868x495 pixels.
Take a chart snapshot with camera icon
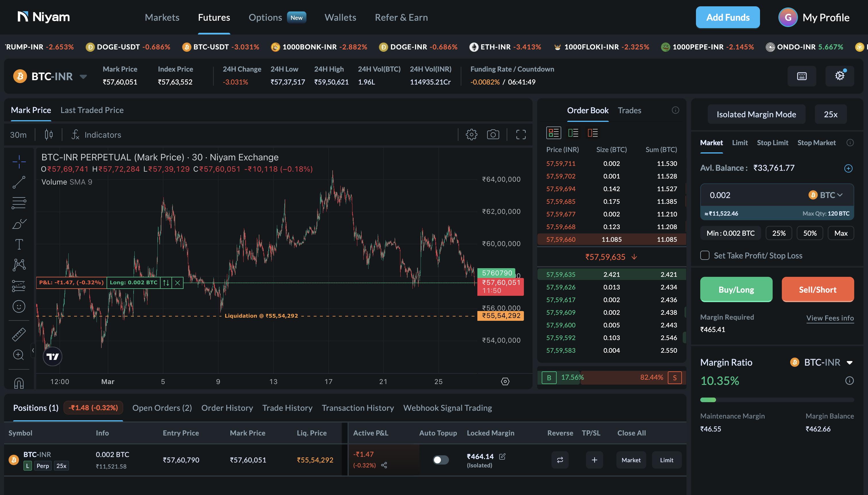[x=493, y=135]
